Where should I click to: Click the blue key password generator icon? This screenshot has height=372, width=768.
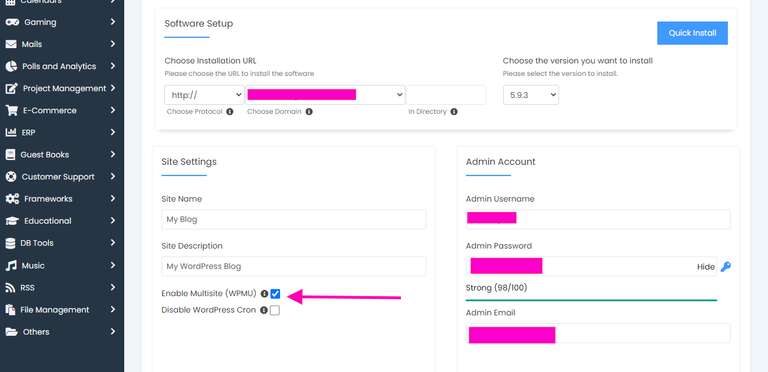click(x=726, y=267)
